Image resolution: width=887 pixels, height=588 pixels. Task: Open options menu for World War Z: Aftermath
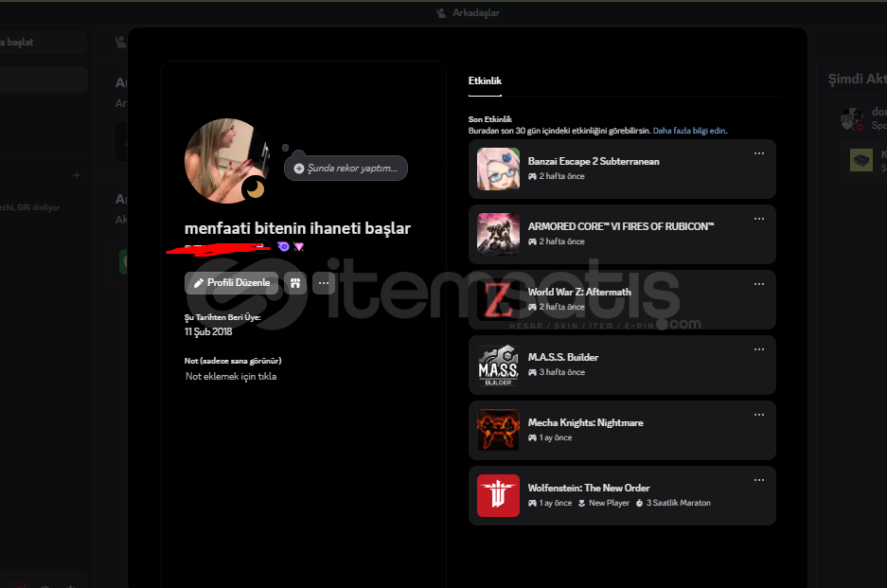click(x=759, y=284)
